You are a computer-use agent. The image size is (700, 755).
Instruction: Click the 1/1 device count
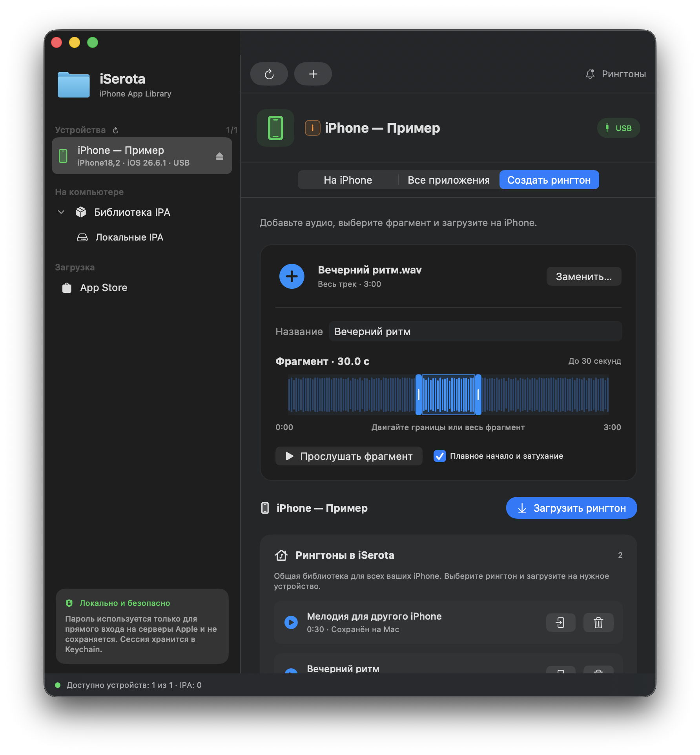(x=232, y=130)
